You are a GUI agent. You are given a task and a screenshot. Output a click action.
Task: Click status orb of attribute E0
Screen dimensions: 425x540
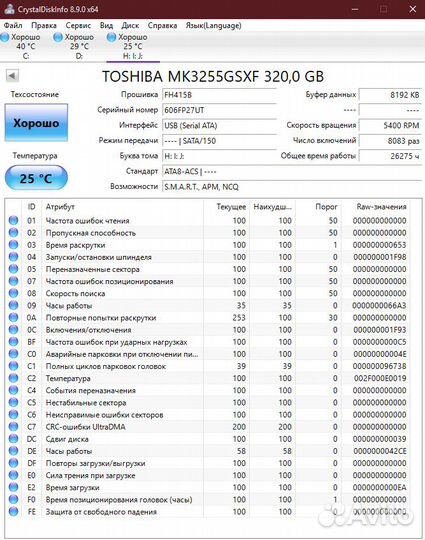(x=13, y=475)
